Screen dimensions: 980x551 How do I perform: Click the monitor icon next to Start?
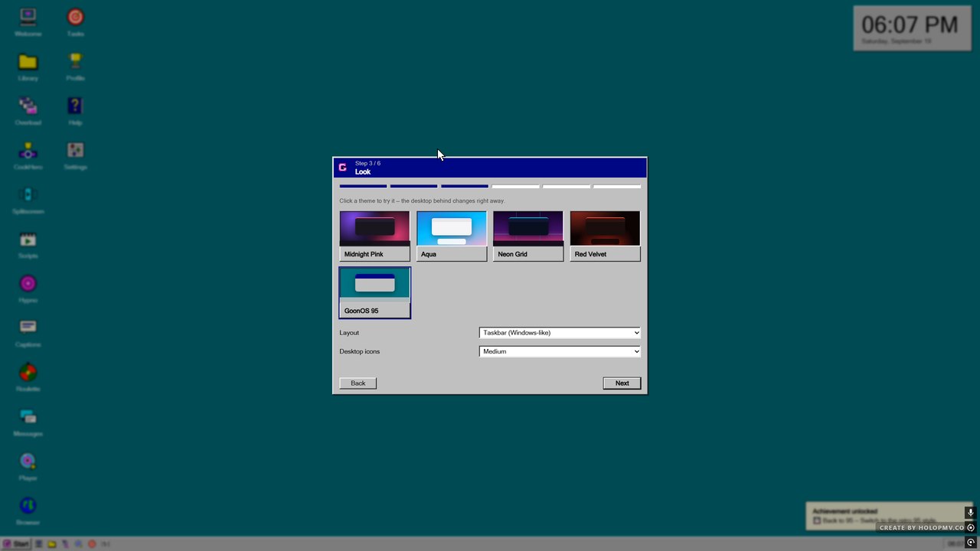tap(38, 544)
